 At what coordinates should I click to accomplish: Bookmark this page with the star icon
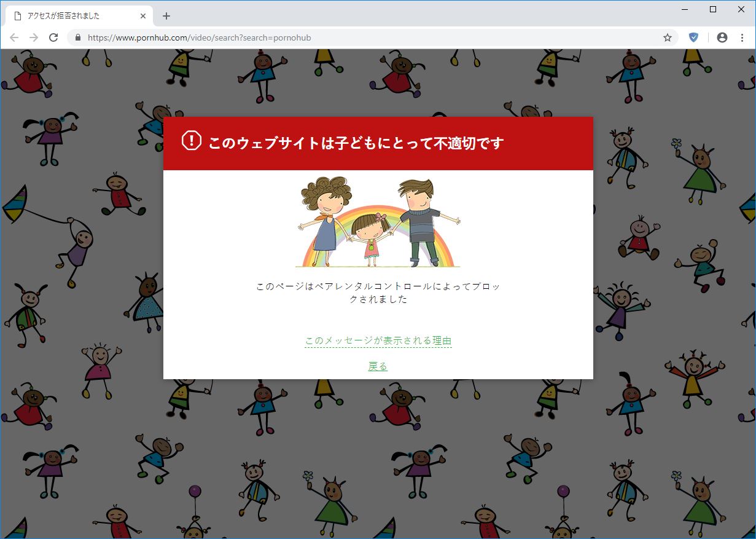[x=668, y=37]
